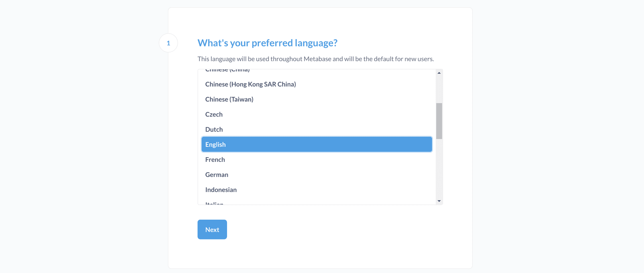Click the "What's your preferred language?" heading

point(267,43)
